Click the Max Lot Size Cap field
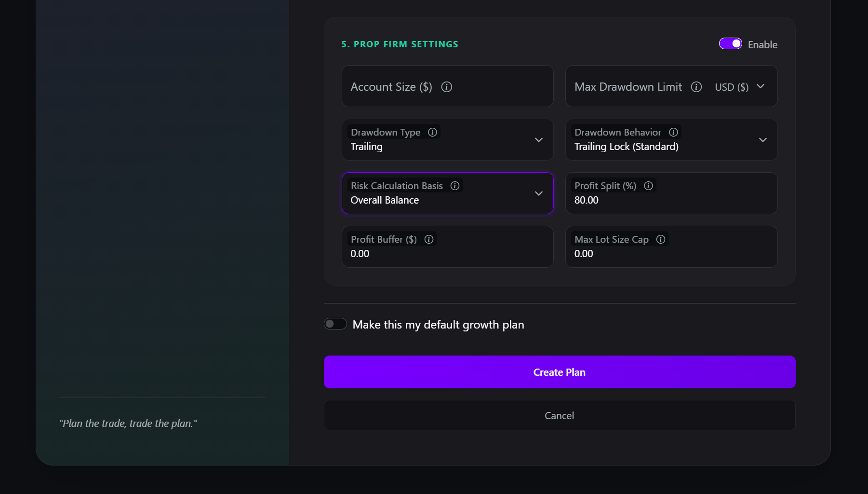 pyautogui.click(x=671, y=253)
